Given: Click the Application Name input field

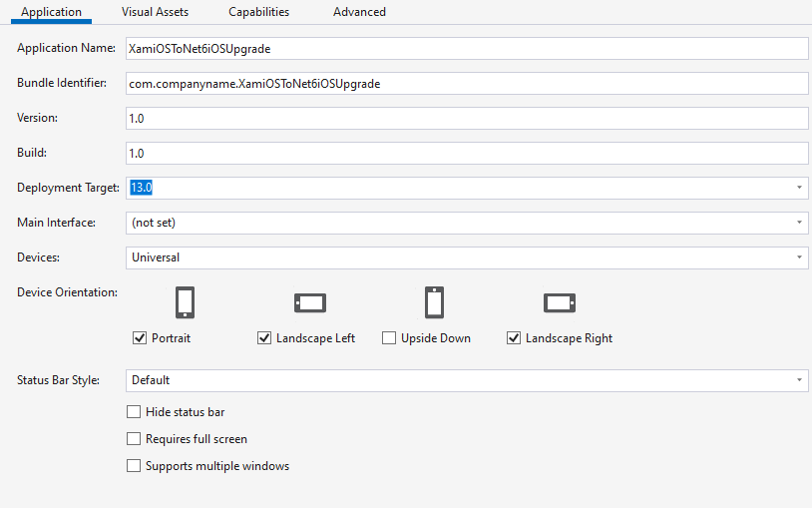Looking at the screenshot, I should point(467,49).
